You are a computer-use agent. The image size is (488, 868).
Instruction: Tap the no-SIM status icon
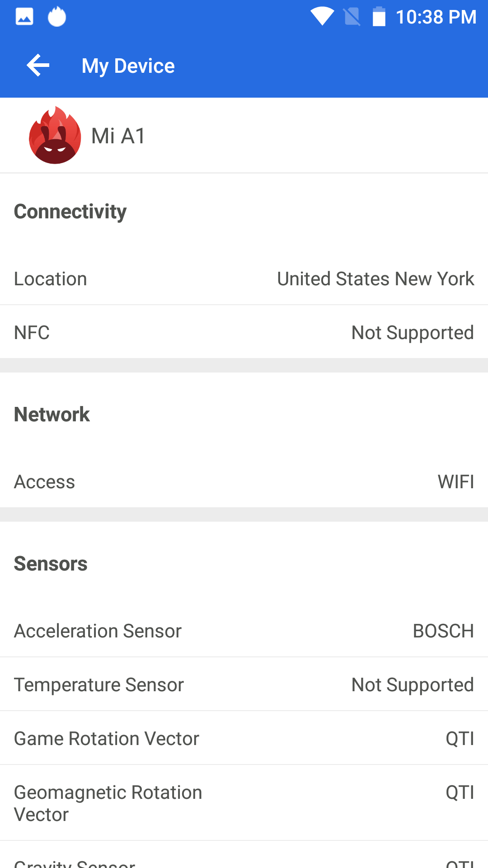(352, 17)
